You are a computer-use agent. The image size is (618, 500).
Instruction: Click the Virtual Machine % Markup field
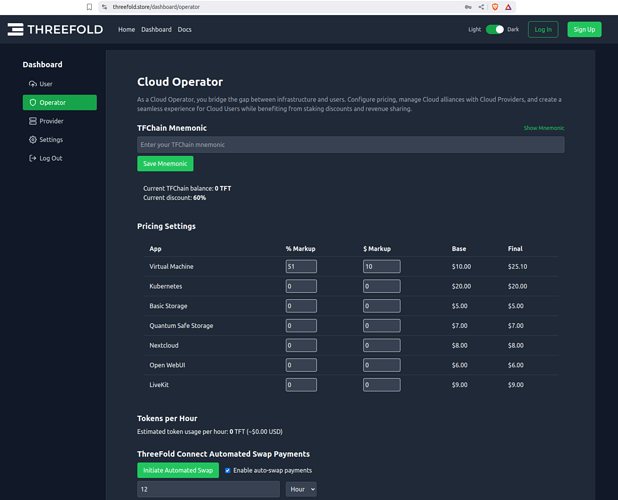coord(301,266)
